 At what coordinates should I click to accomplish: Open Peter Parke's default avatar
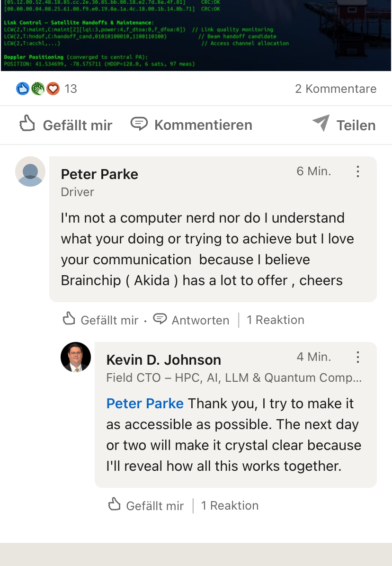[30, 171]
